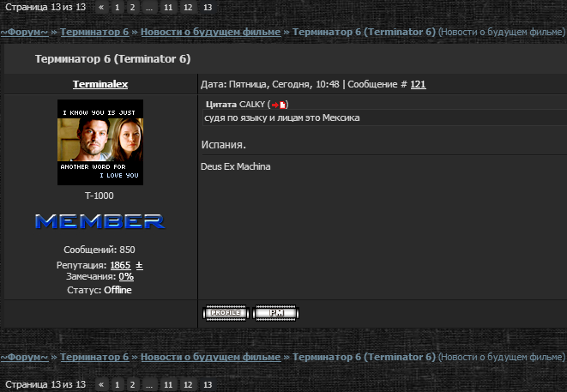This screenshot has height=392, width=567.
Task: Open Терминатор 6 link in top breadcrumb
Action: pyautogui.click(x=94, y=33)
